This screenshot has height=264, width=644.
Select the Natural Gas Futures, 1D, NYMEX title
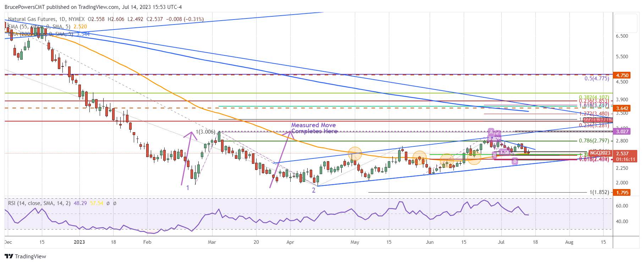[46, 19]
